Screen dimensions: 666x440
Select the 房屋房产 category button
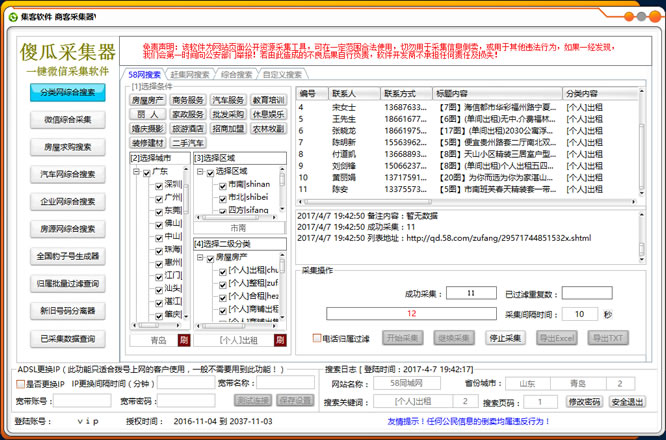coord(147,100)
